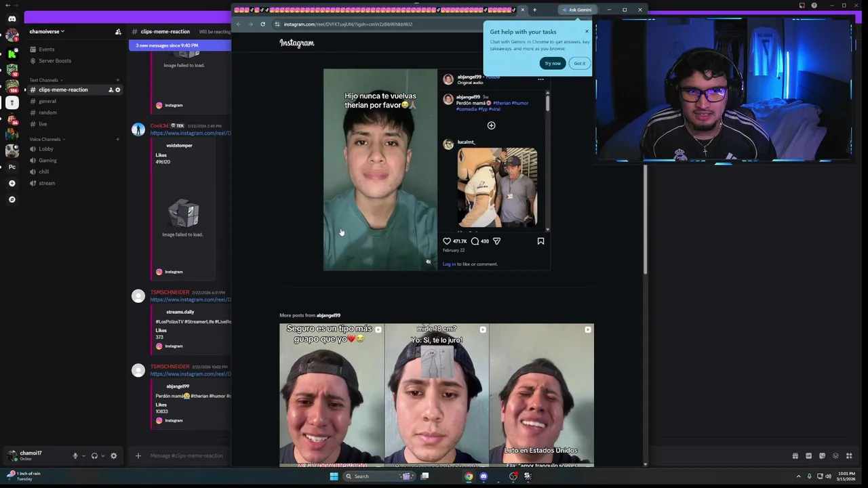Screen dimensions: 868x488
Task: Click the Ask Gemini button
Action: [x=576, y=9]
